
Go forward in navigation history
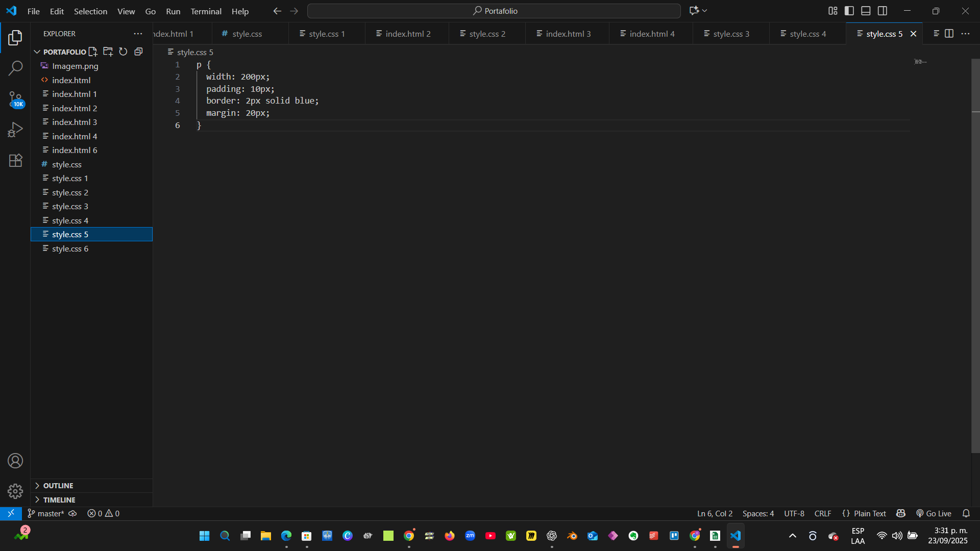[294, 11]
